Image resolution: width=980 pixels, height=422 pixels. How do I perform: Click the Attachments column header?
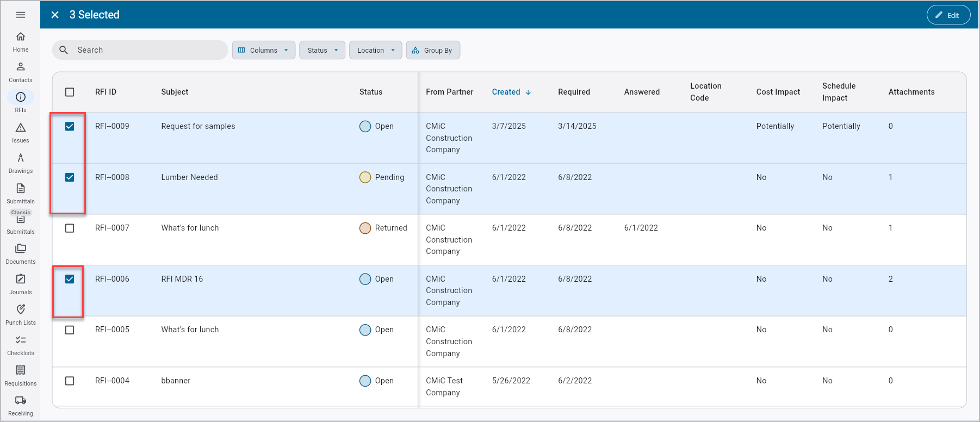[911, 92]
